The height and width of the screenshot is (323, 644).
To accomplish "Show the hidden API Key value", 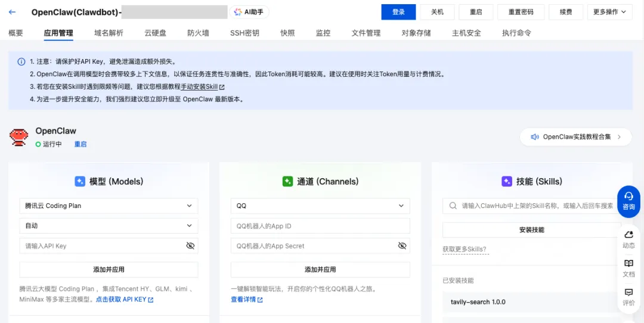I will coord(190,246).
